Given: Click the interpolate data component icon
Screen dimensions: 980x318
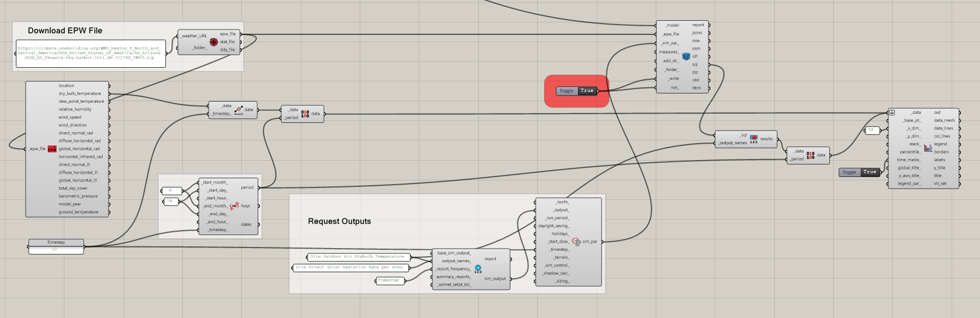Looking at the screenshot, I should coord(239,110).
